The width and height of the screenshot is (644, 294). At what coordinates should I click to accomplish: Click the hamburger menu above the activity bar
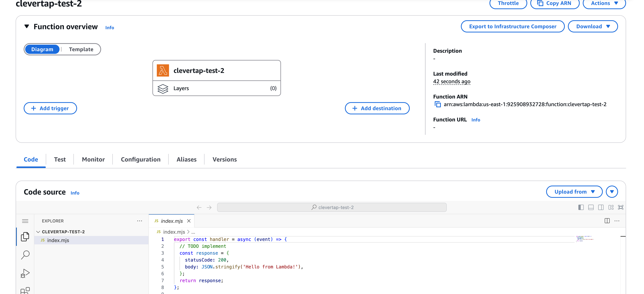[25, 221]
